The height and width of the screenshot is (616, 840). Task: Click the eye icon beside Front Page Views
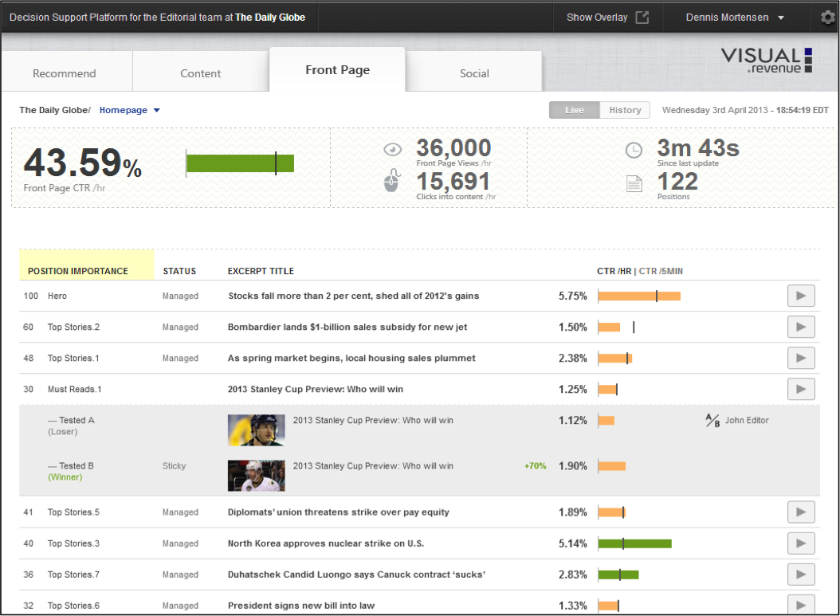tap(393, 150)
